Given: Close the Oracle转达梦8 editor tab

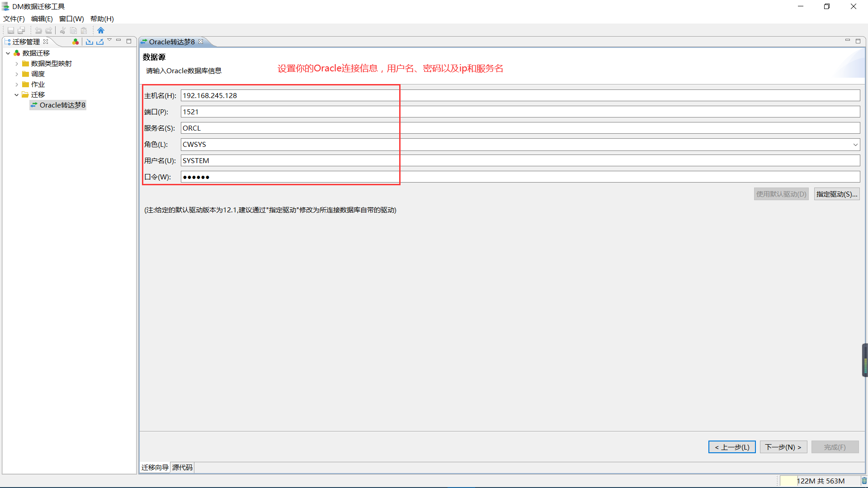Looking at the screenshot, I should 201,42.
